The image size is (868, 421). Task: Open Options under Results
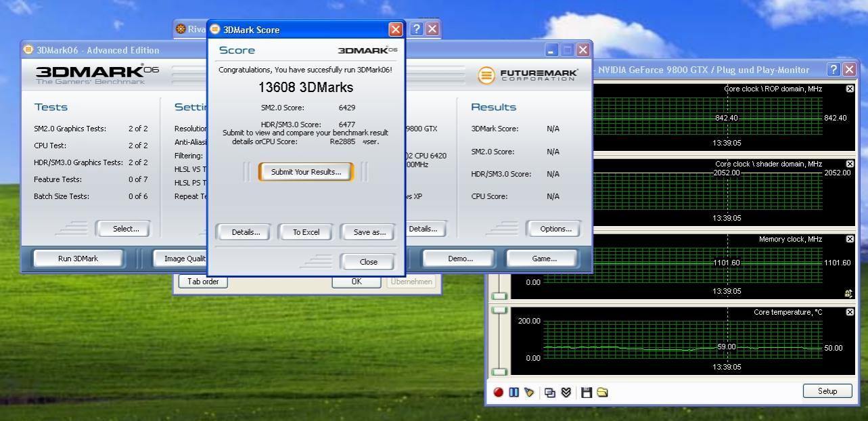(x=555, y=229)
